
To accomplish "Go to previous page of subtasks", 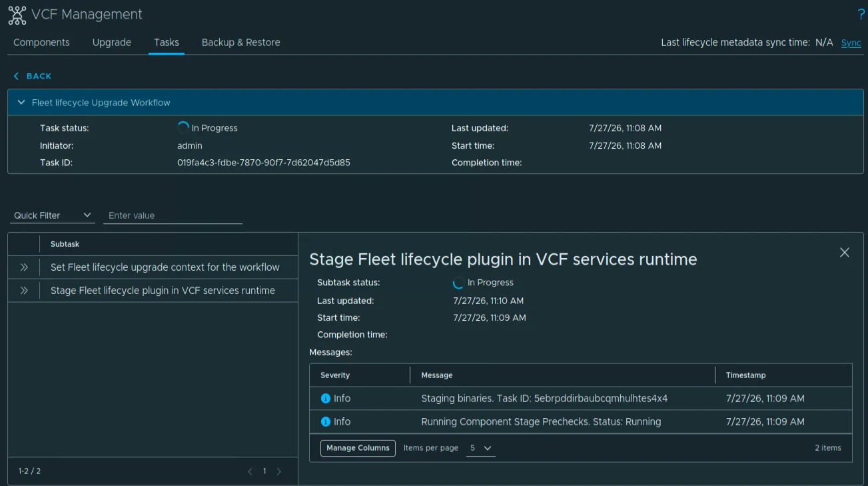I will click(x=250, y=471).
